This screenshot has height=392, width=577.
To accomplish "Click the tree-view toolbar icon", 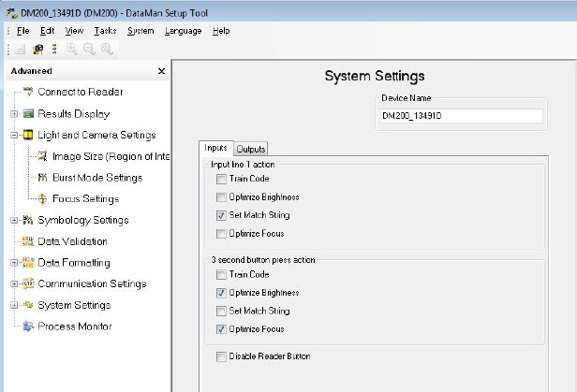I will click(54, 49).
